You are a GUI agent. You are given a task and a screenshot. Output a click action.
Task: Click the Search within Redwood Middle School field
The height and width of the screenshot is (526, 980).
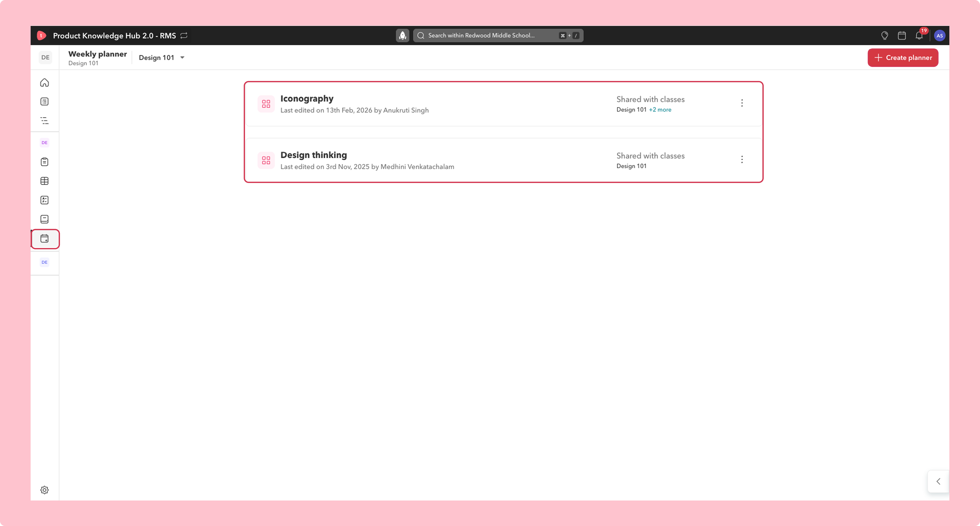click(x=498, y=35)
